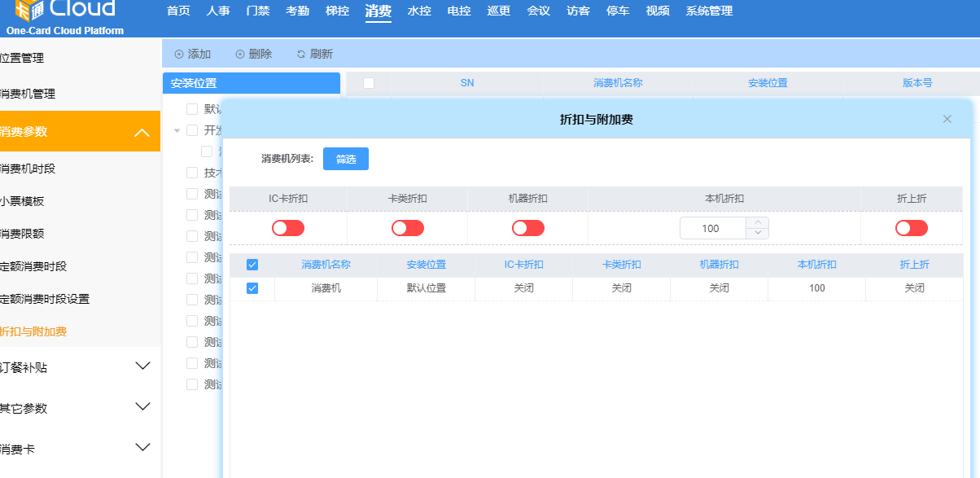Turn on the 机器折扣 switch
Viewport: 980px width, 478px height.
[x=528, y=228]
